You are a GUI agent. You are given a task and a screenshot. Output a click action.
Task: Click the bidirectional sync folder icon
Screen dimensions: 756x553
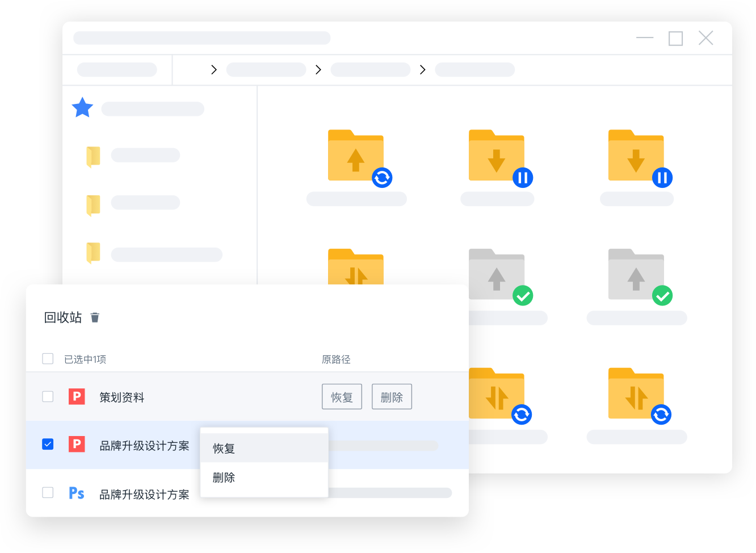coord(636,393)
